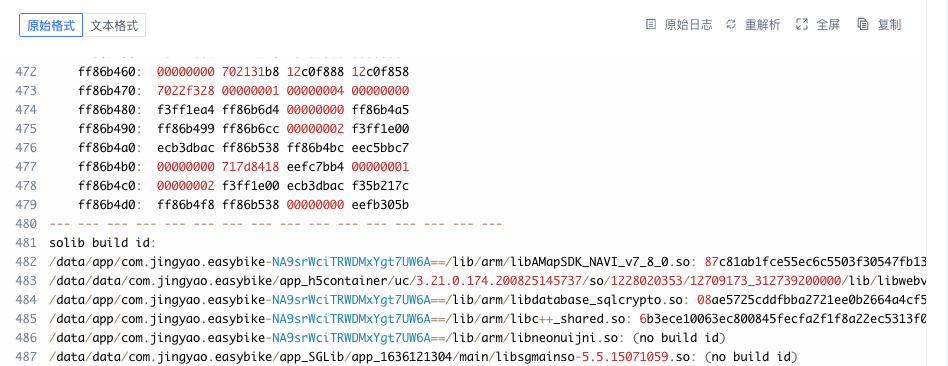Select line number 487
The width and height of the screenshot is (948, 366).
(x=26, y=357)
